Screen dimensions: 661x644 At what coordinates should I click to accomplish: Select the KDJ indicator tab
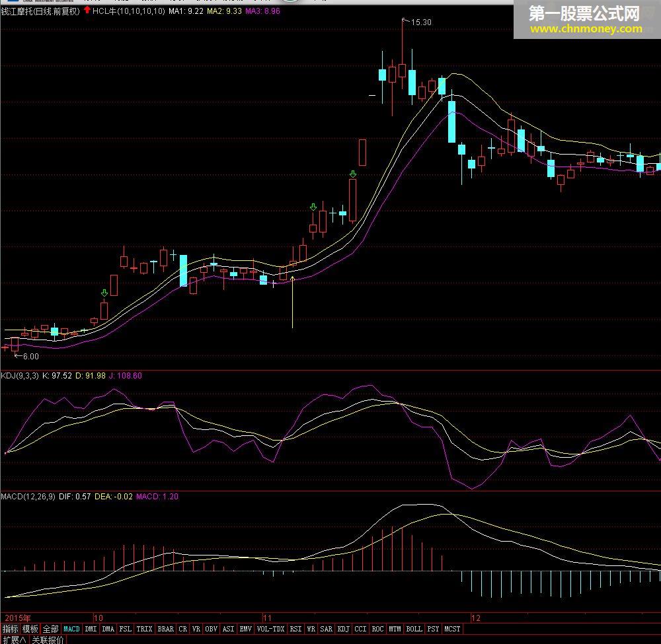point(344,629)
